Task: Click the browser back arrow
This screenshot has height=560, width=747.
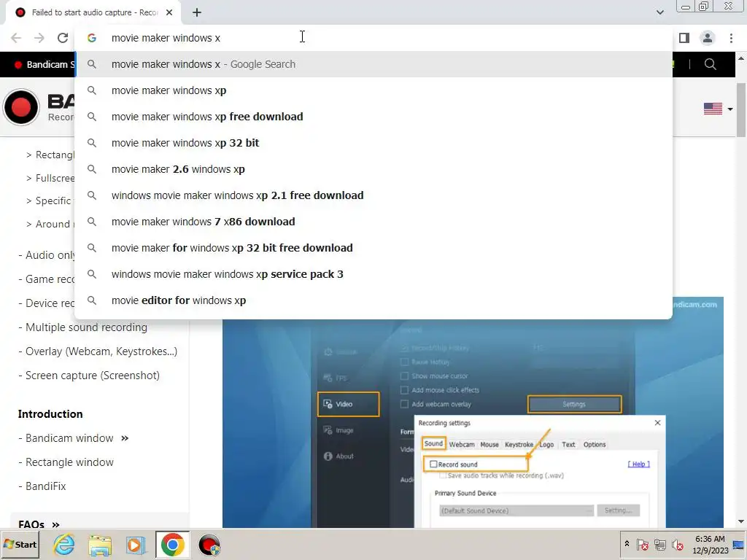Action: pyautogui.click(x=16, y=38)
